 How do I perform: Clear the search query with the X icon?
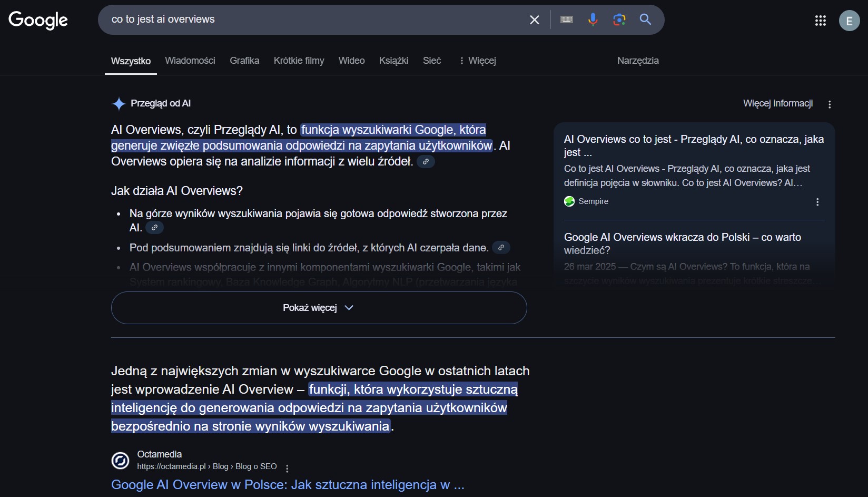534,20
